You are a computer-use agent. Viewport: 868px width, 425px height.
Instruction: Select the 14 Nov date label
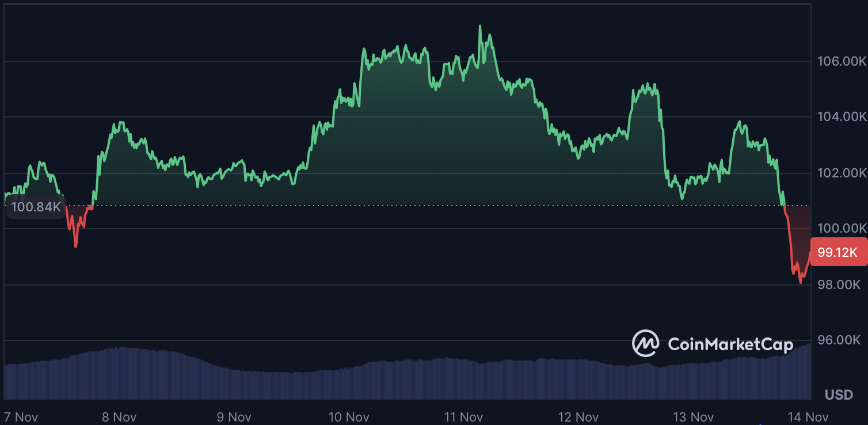point(808,416)
